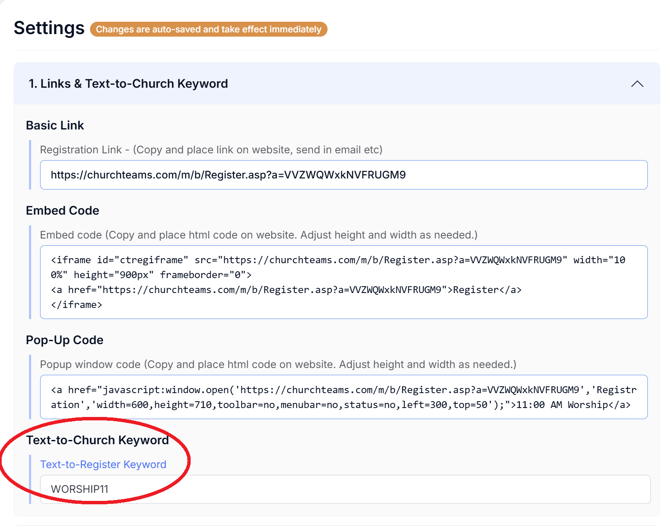Click the 'Registration Link - (Copy and place link…' description

tap(211, 150)
